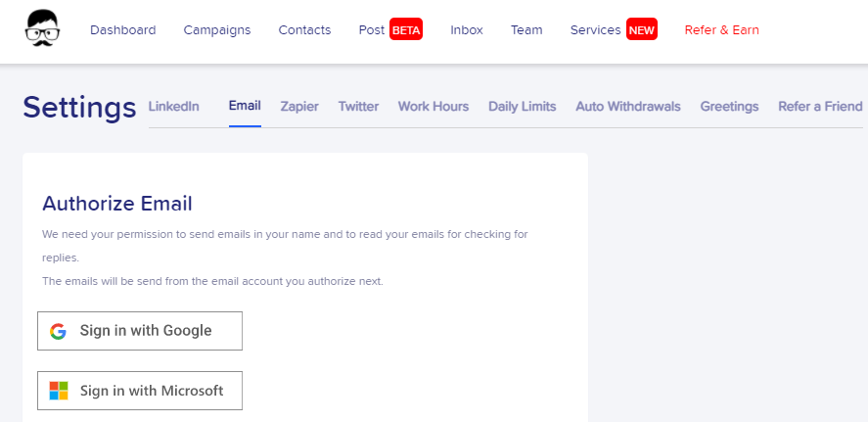Navigate to the Team page

(526, 30)
